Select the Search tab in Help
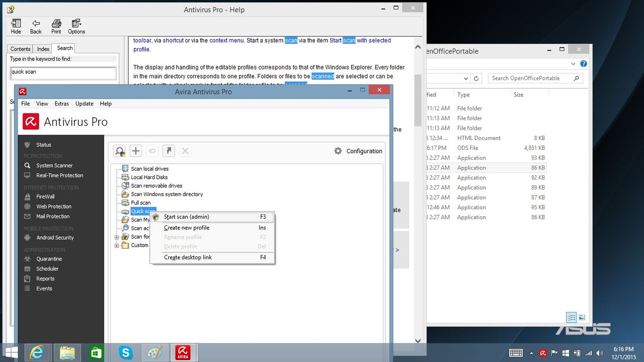Image resolution: width=644 pixels, height=362 pixels. click(65, 48)
